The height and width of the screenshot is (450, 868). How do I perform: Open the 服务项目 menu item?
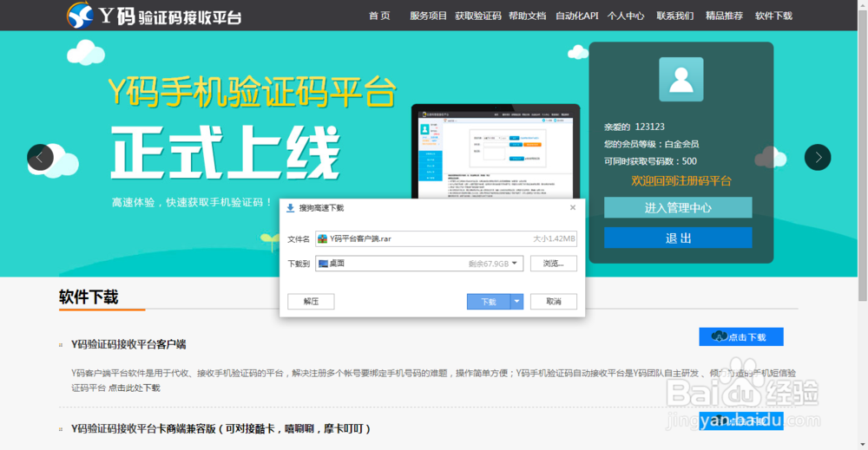tap(428, 16)
